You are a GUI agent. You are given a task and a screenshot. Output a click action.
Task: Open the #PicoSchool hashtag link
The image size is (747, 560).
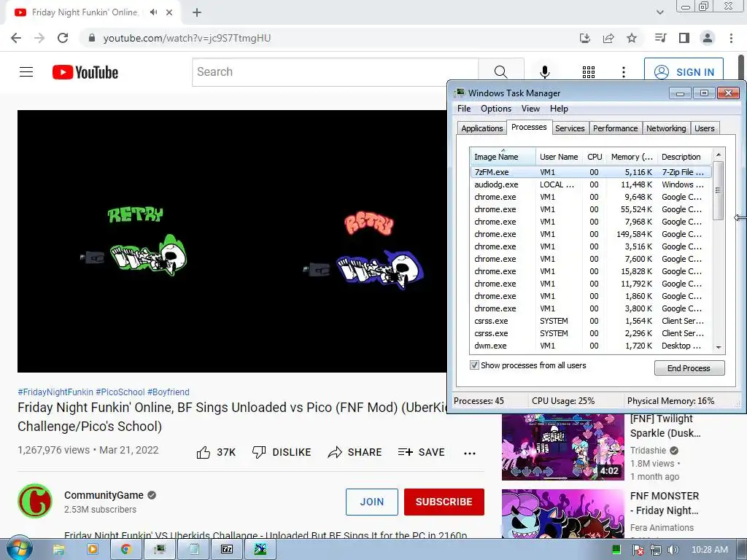click(120, 392)
